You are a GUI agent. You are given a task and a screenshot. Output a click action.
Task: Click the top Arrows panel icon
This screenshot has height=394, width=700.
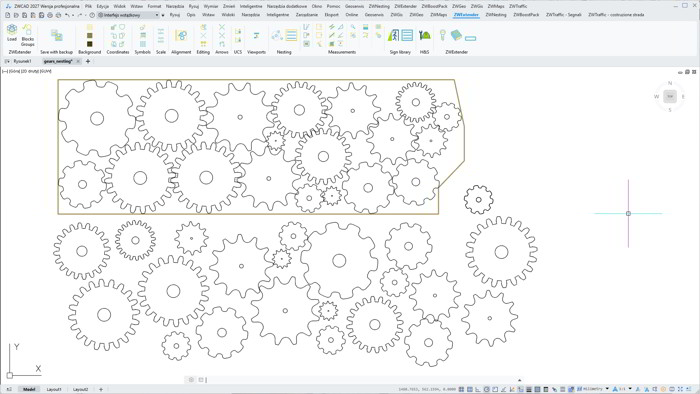click(221, 27)
